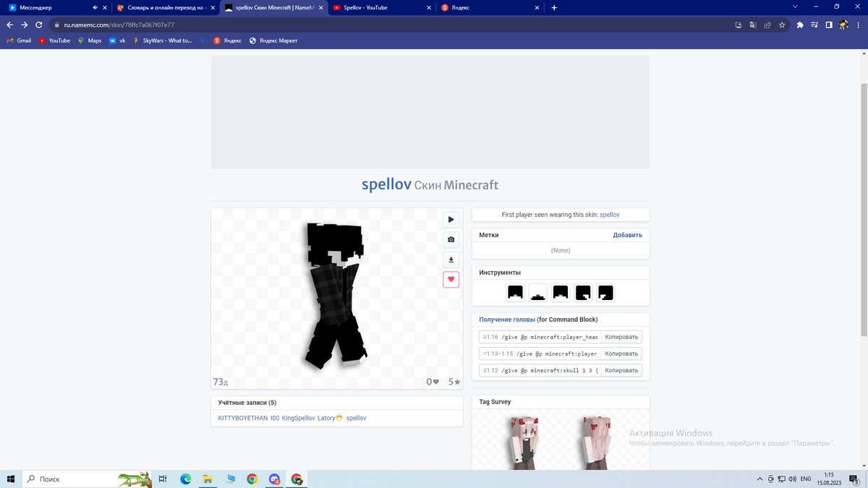Open the Maps bookmark

point(90,40)
